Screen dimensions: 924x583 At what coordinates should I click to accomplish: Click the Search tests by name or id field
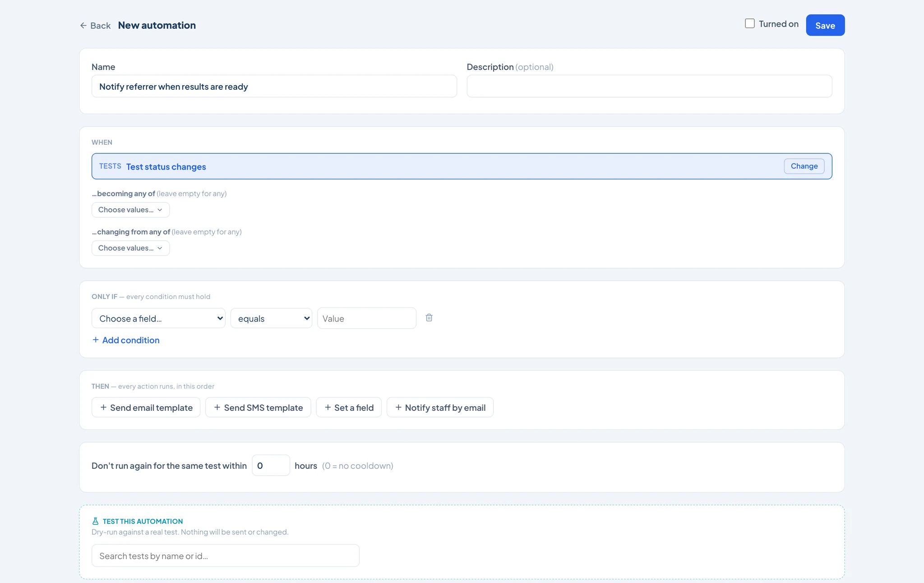(x=226, y=555)
